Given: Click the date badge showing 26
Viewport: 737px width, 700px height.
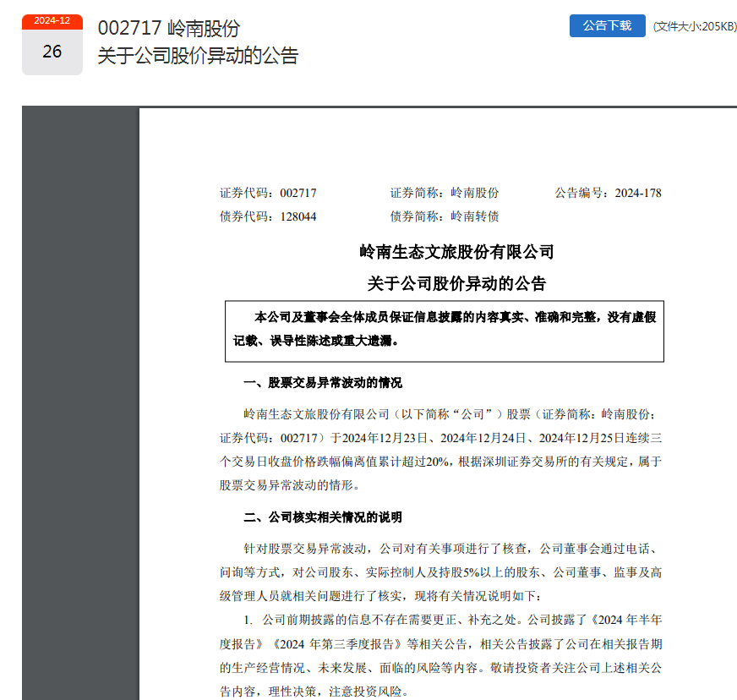Looking at the screenshot, I should tap(52, 52).
